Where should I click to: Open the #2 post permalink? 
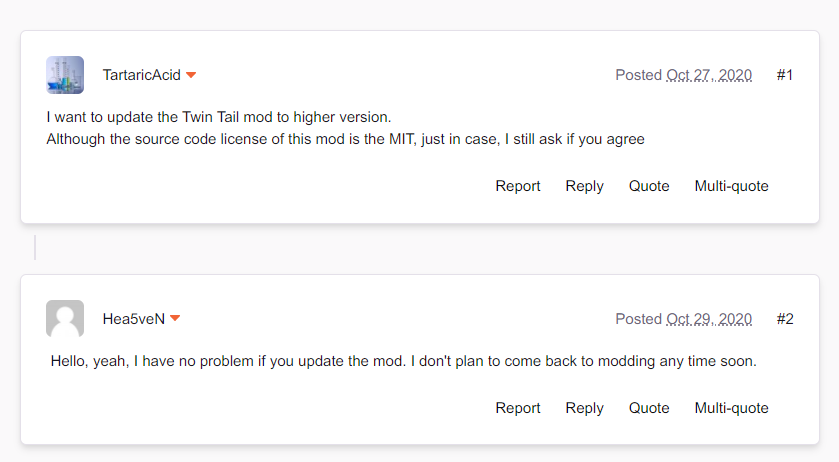coord(785,319)
